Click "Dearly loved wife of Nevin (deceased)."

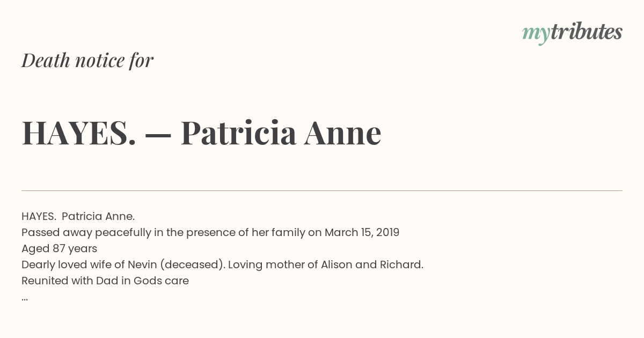tap(123, 265)
